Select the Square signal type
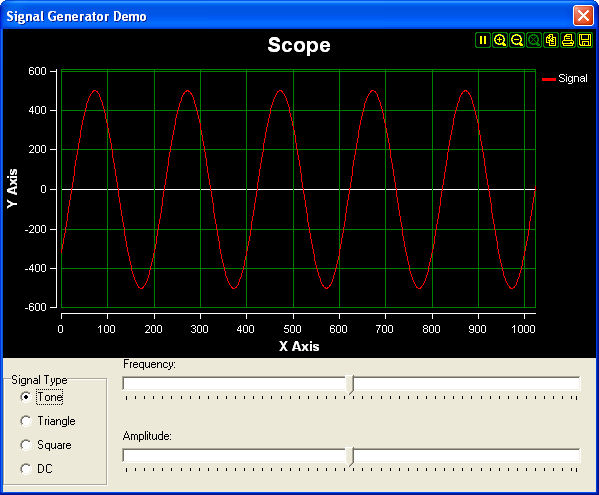 (46, 445)
